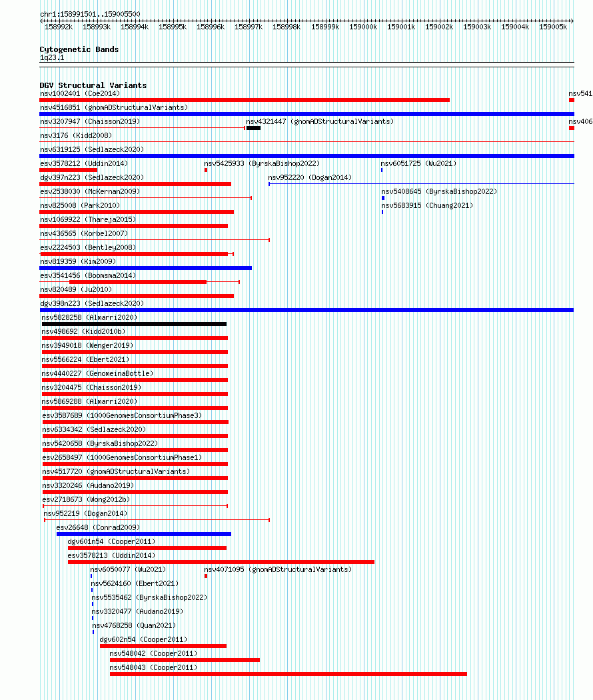
Task: Open the nsv3176 (Kidd2008) label
Action: point(76,135)
